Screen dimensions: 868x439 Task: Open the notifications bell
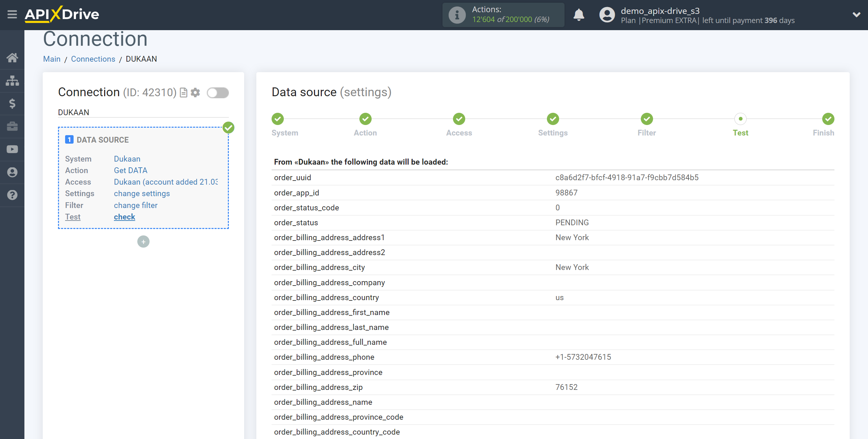pos(579,15)
